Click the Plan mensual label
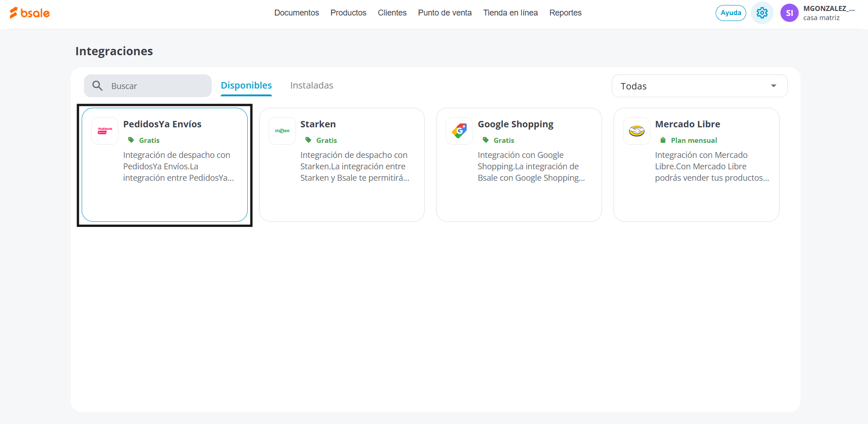The height and width of the screenshot is (424, 868). (x=694, y=140)
